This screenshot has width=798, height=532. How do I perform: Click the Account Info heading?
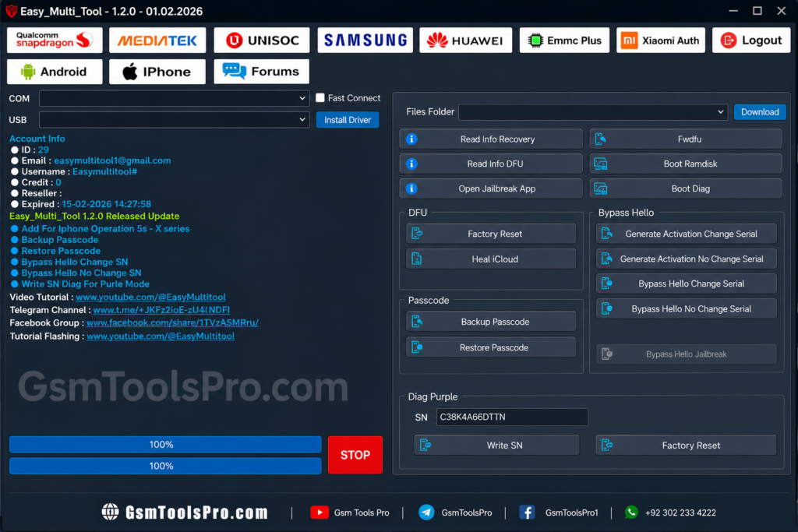tap(37, 139)
